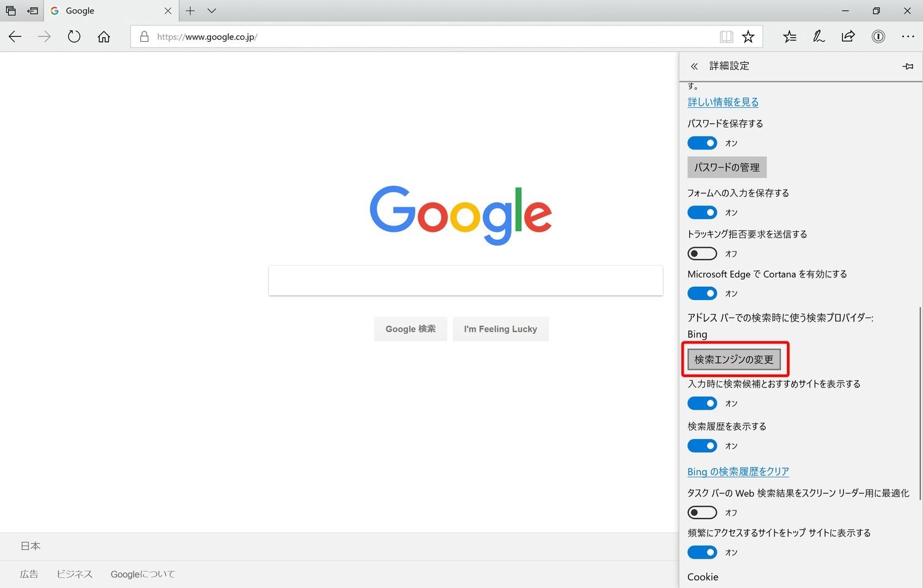Click the Google 検索 button
Viewport: 923px width, 588px height.
410,329
